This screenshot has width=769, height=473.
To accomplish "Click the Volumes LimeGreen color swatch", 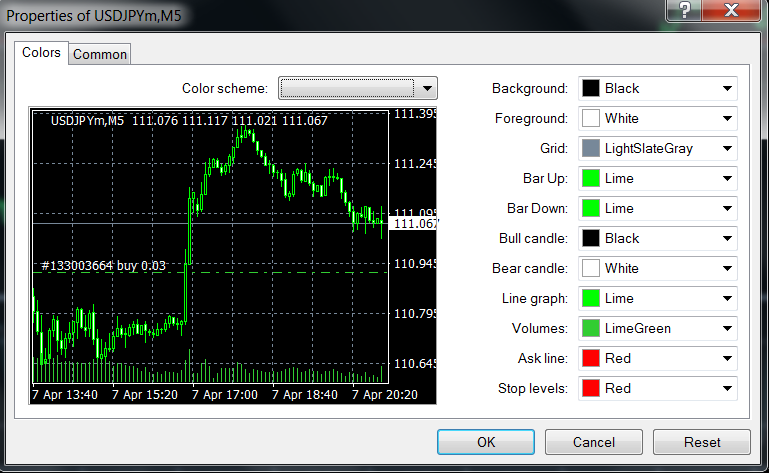I will pos(591,328).
